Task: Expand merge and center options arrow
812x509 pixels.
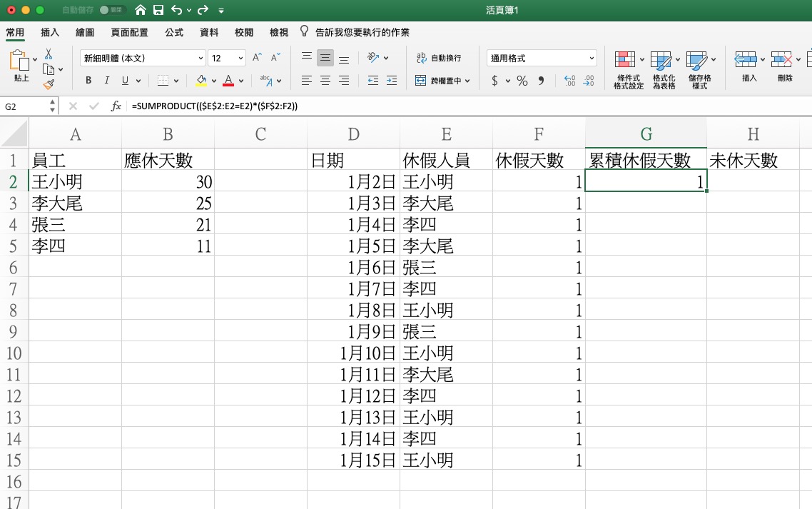Action: coord(467,81)
